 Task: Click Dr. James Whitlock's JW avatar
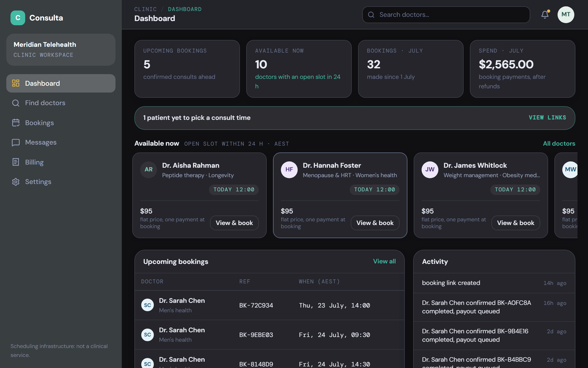[x=430, y=170]
